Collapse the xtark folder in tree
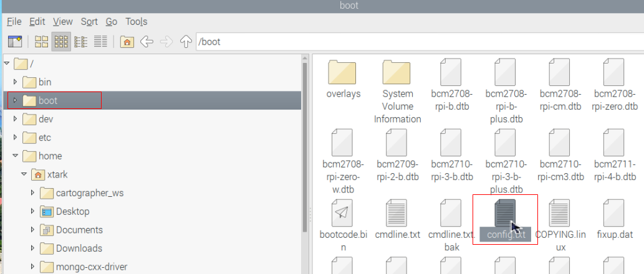This screenshot has height=274, width=644. (24, 174)
